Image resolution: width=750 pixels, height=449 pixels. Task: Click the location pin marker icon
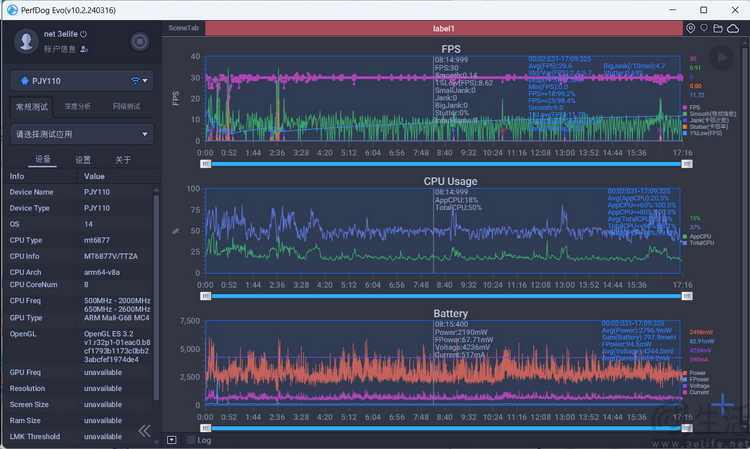coord(690,29)
